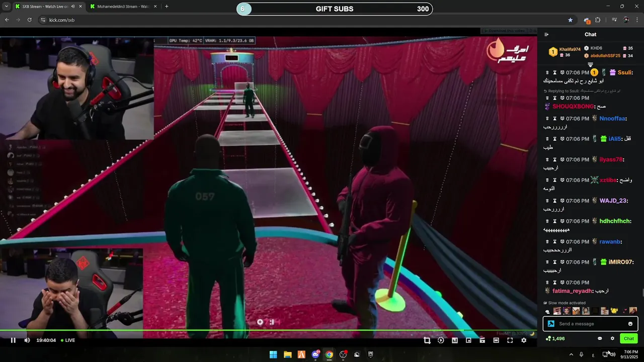Open recent emotes speech bubble icon

click(x=547, y=311)
